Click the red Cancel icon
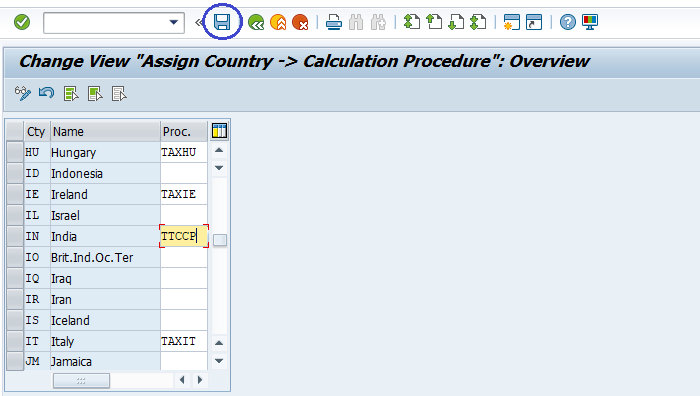Viewport: 700px width, 396px height. [300, 22]
